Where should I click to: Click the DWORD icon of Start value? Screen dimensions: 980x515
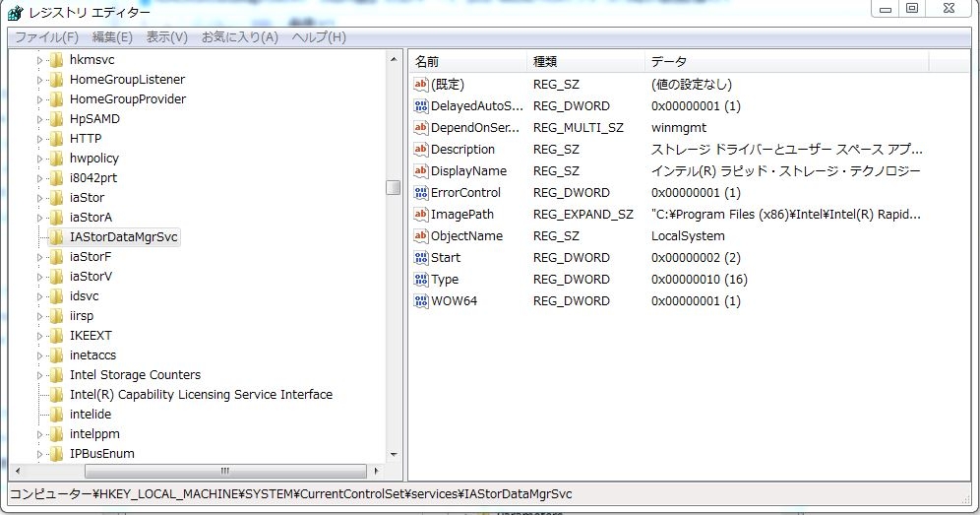(x=420, y=257)
